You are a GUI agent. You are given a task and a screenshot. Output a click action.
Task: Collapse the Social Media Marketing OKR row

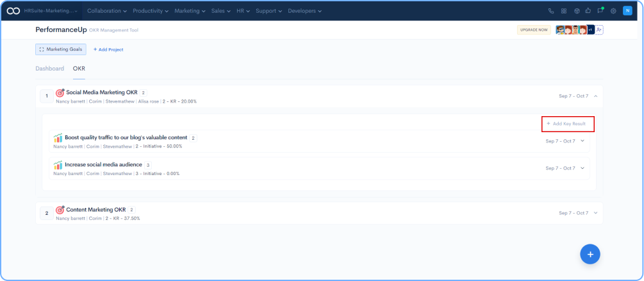pyautogui.click(x=595, y=96)
